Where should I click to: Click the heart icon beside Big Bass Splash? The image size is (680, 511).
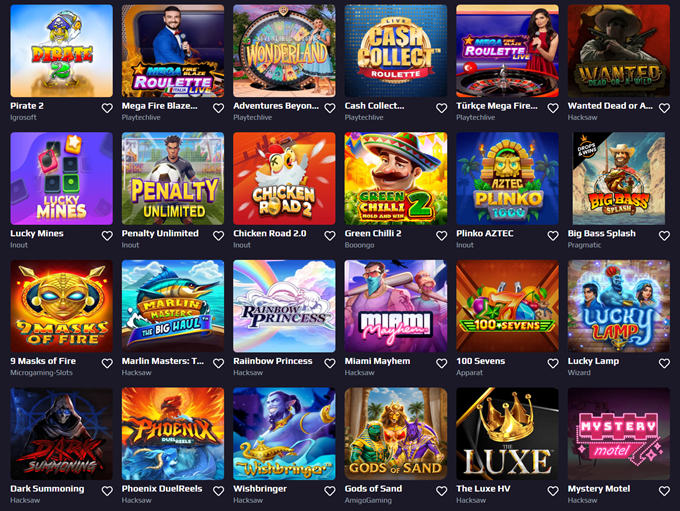click(x=664, y=236)
